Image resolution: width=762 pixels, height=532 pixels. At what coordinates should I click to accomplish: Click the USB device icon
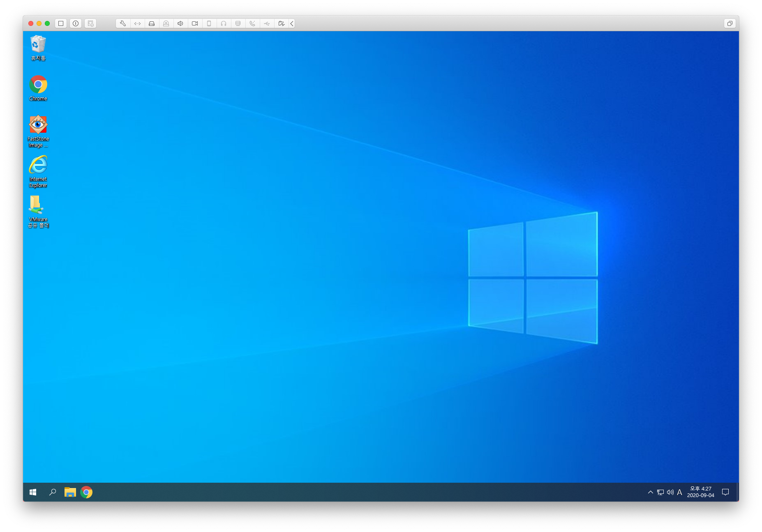[x=267, y=23]
